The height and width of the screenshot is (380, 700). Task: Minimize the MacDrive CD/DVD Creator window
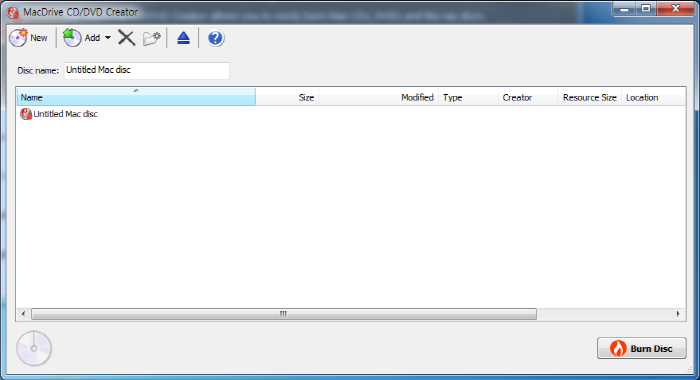click(x=624, y=9)
